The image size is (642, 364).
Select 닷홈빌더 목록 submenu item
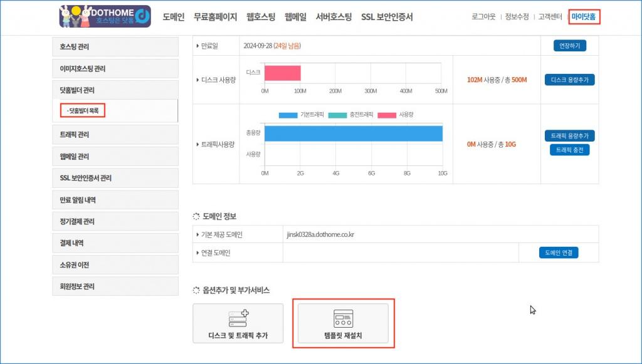coord(83,111)
